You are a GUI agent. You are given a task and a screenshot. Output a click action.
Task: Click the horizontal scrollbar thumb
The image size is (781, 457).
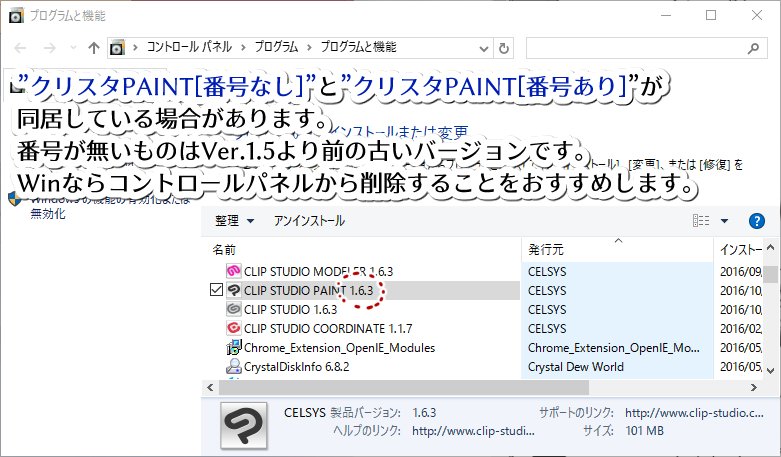pos(403,387)
